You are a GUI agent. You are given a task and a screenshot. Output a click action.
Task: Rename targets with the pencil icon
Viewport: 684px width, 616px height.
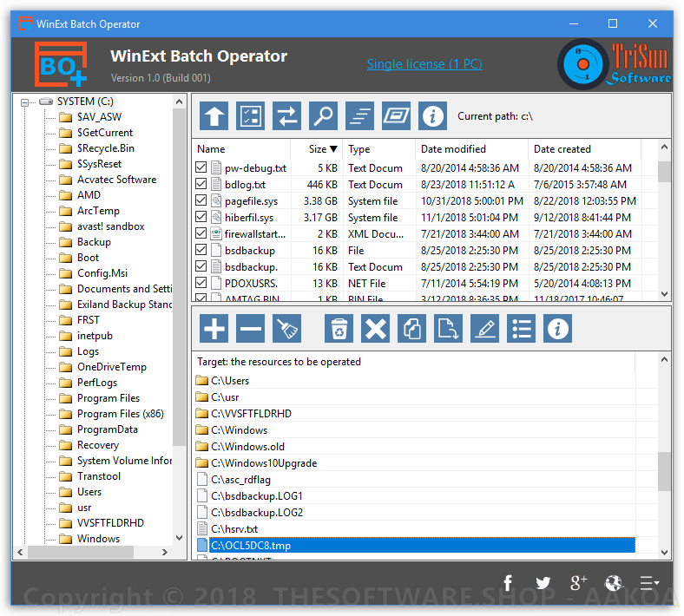coord(484,328)
